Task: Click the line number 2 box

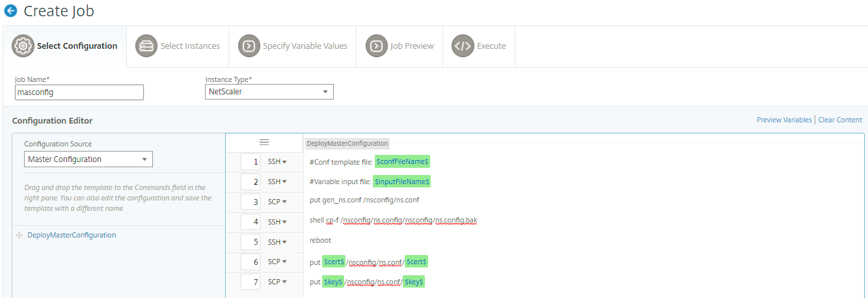Action: (251, 182)
